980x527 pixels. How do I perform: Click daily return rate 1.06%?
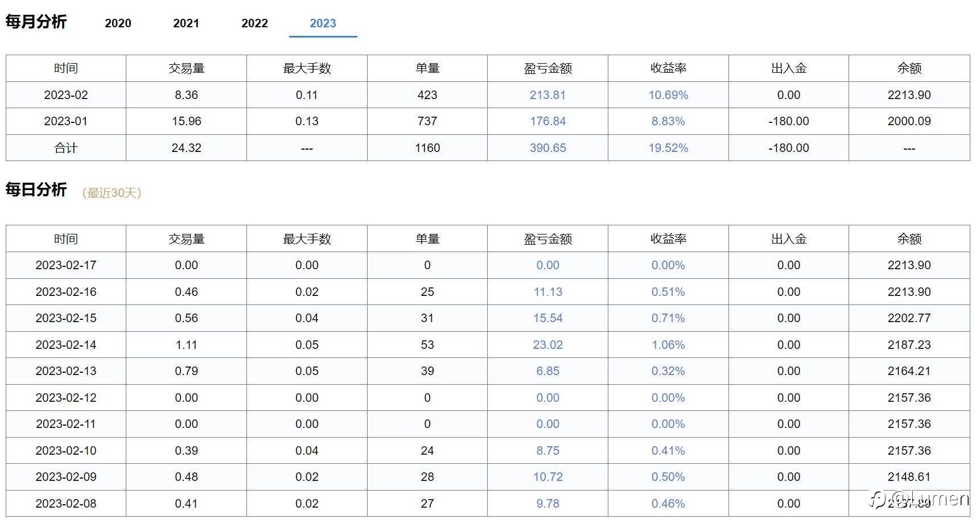(668, 345)
